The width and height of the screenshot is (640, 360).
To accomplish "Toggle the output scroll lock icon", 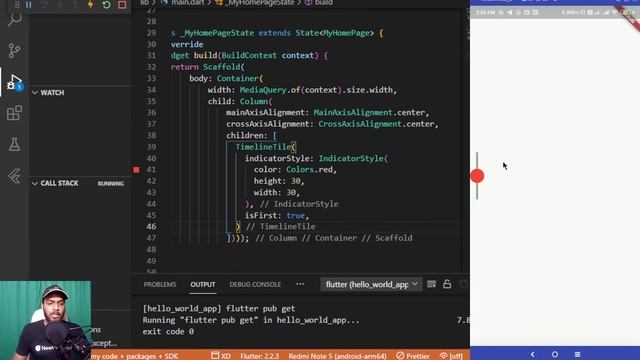I will pos(447,284).
